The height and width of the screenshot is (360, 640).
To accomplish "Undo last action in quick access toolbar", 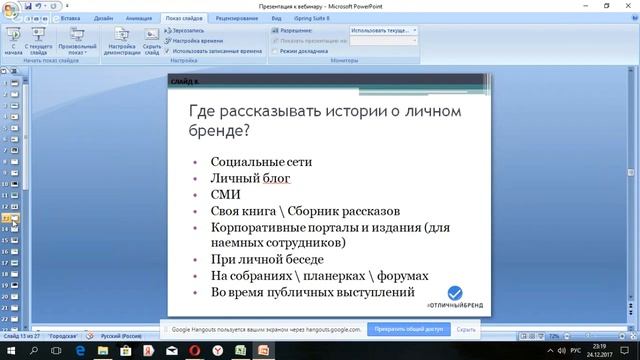I will [x=38, y=6].
